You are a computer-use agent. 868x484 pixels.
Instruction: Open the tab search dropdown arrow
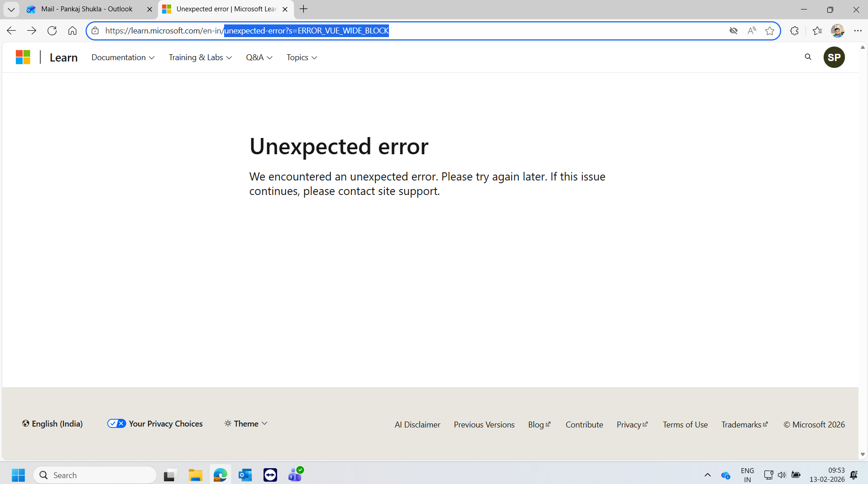11,9
